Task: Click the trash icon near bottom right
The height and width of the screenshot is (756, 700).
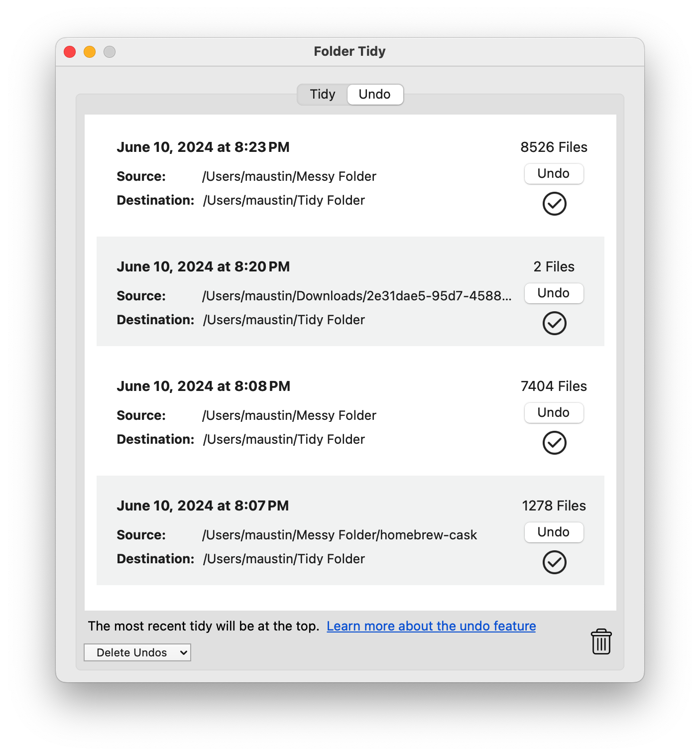Action: [x=600, y=641]
